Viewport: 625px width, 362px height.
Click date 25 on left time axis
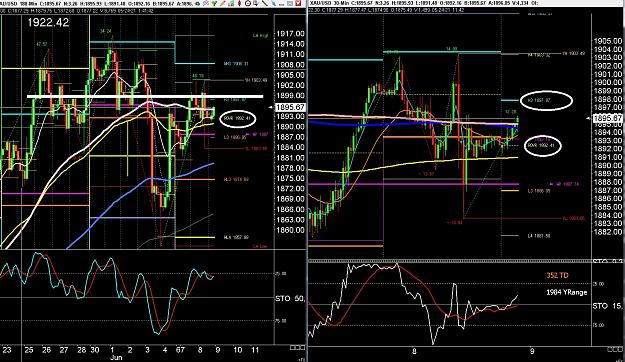(29, 350)
